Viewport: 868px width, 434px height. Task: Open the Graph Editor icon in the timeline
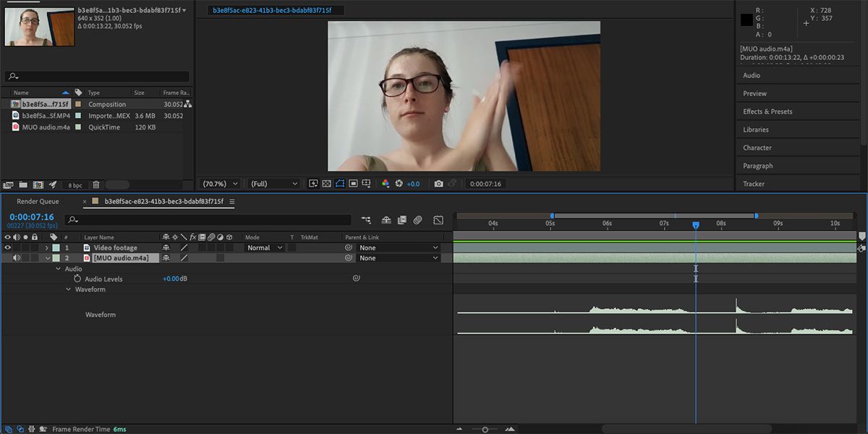(438, 220)
